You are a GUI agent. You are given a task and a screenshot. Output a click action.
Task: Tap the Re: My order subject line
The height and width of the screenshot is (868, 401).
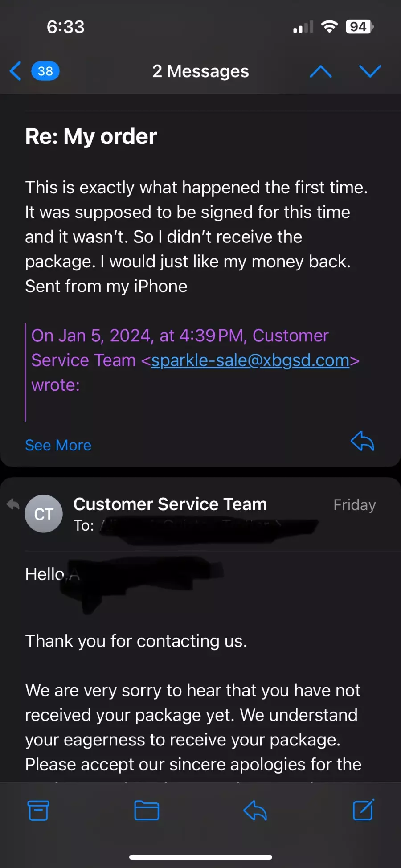point(91,136)
